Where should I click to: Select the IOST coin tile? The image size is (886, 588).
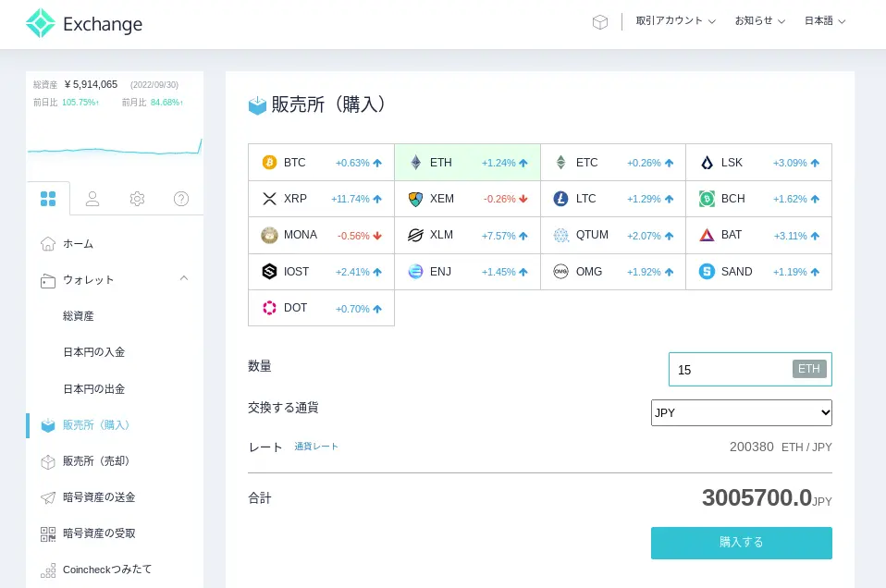tap(321, 272)
